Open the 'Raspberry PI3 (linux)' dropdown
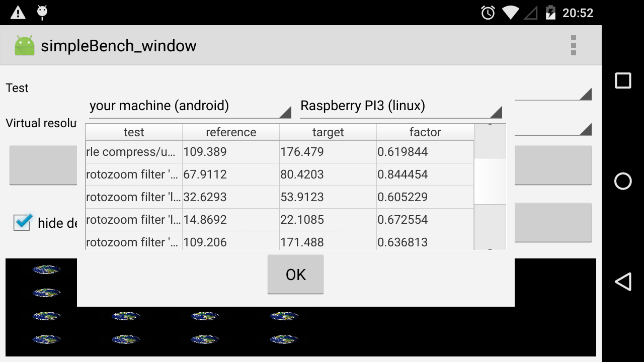This screenshot has height=362, width=644. (x=401, y=106)
